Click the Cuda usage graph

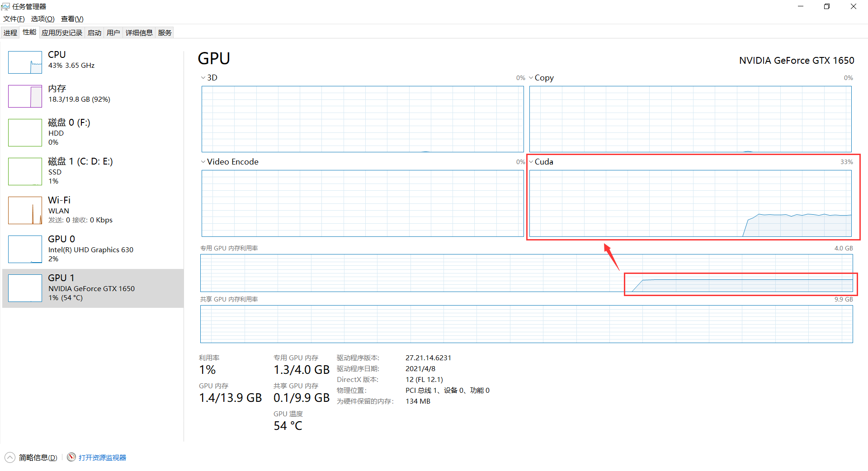[690, 203]
